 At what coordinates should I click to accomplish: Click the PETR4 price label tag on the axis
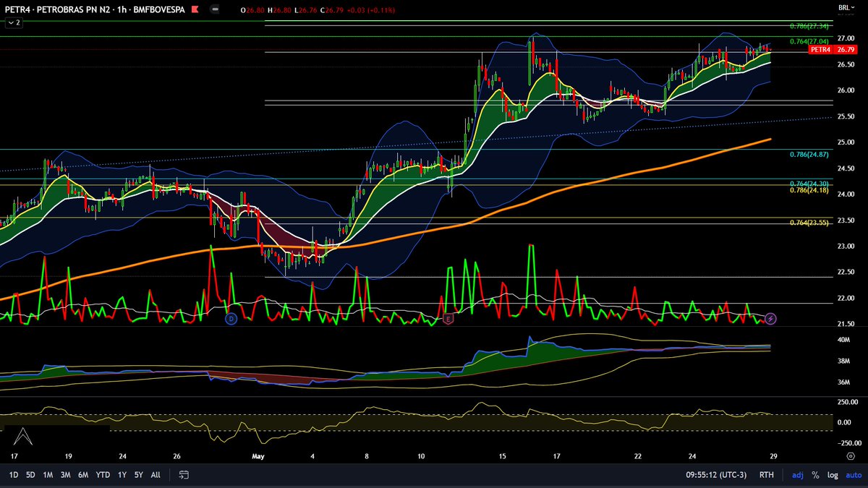tap(820, 50)
